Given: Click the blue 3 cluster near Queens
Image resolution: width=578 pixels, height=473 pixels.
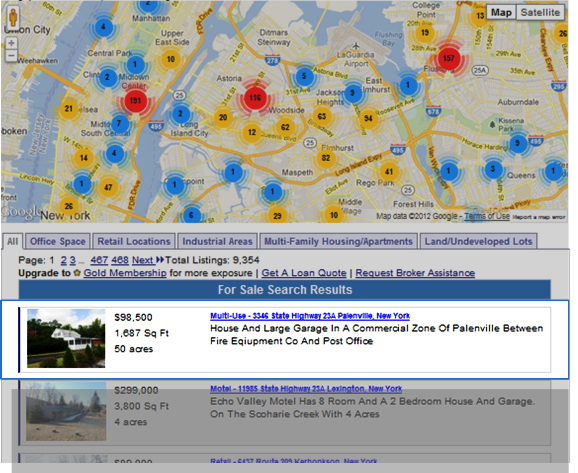Looking at the screenshot, I should pos(492,169).
